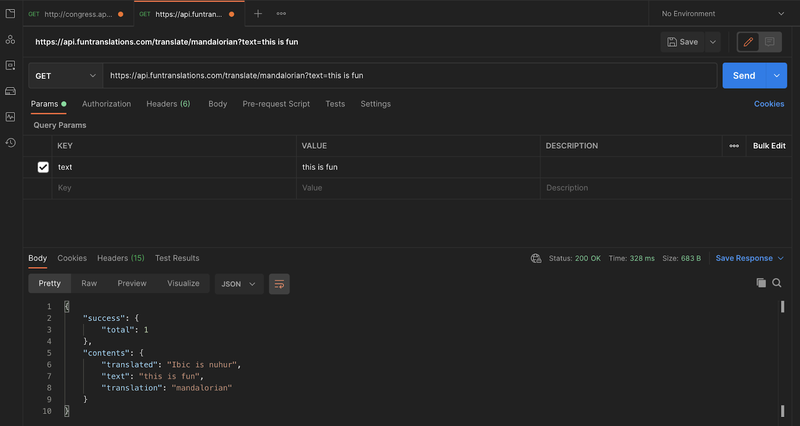Switch to the pencil edit mode toggle
The width and height of the screenshot is (800, 426).
[x=748, y=42]
